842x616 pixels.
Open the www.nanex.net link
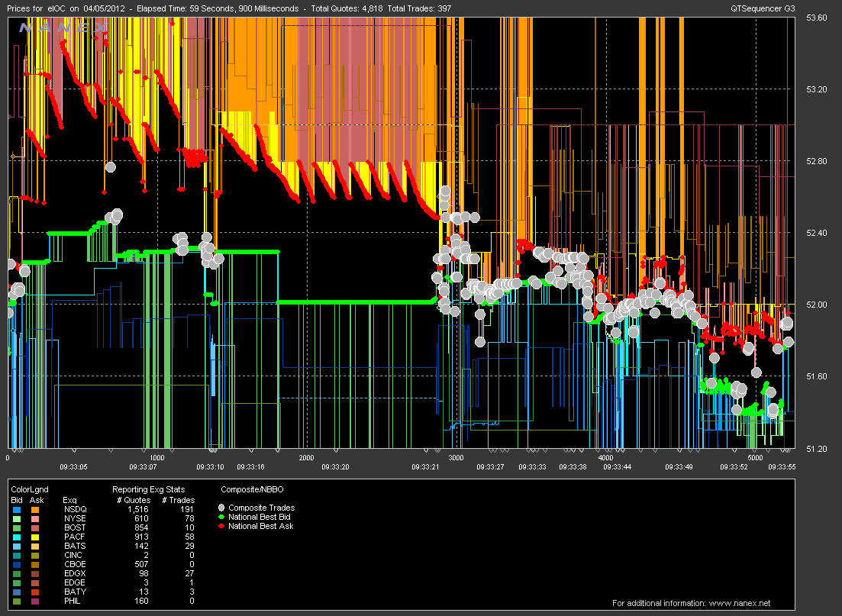click(x=741, y=603)
